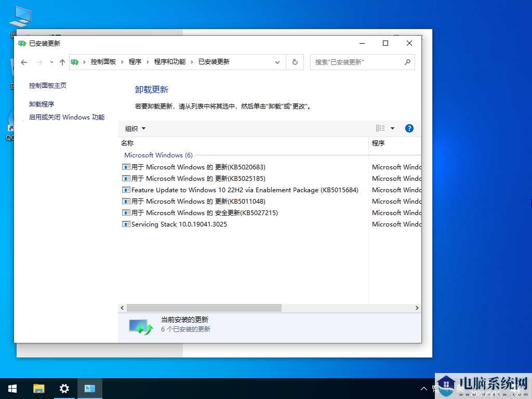532x399 pixels.
Task: Click Control Panel taskbar button
Action: pos(89,389)
